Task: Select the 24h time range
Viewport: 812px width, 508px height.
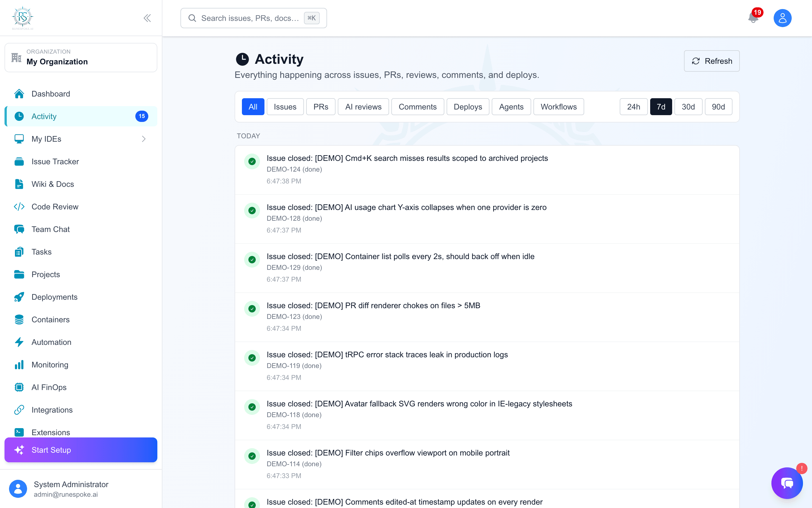Action: click(x=634, y=107)
